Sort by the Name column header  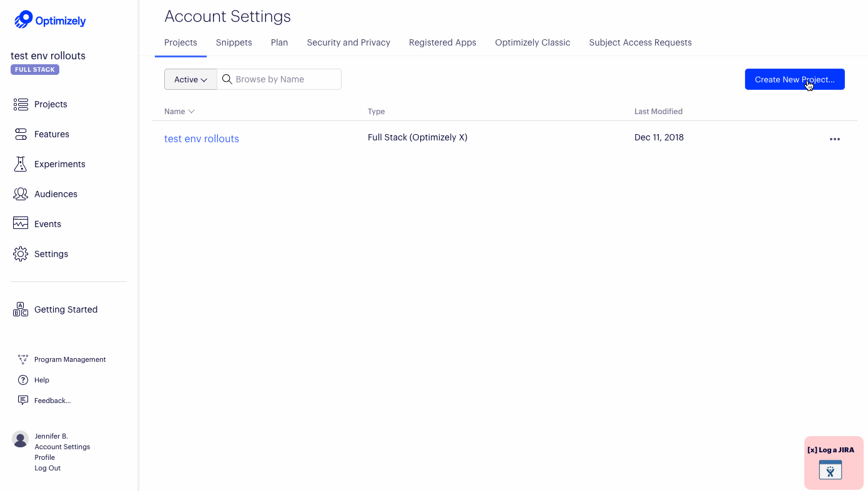click(x=180, y=112)
